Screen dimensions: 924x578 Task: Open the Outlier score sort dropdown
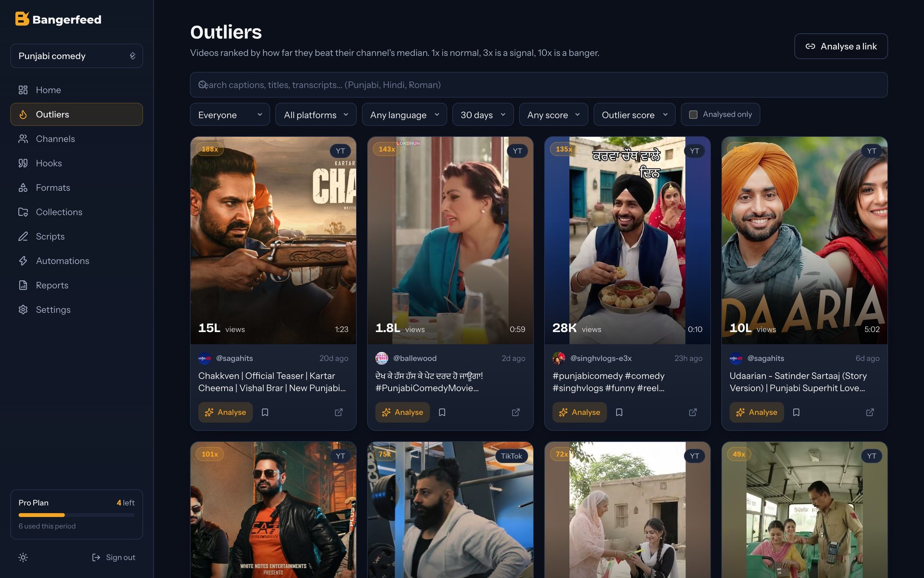634,114
